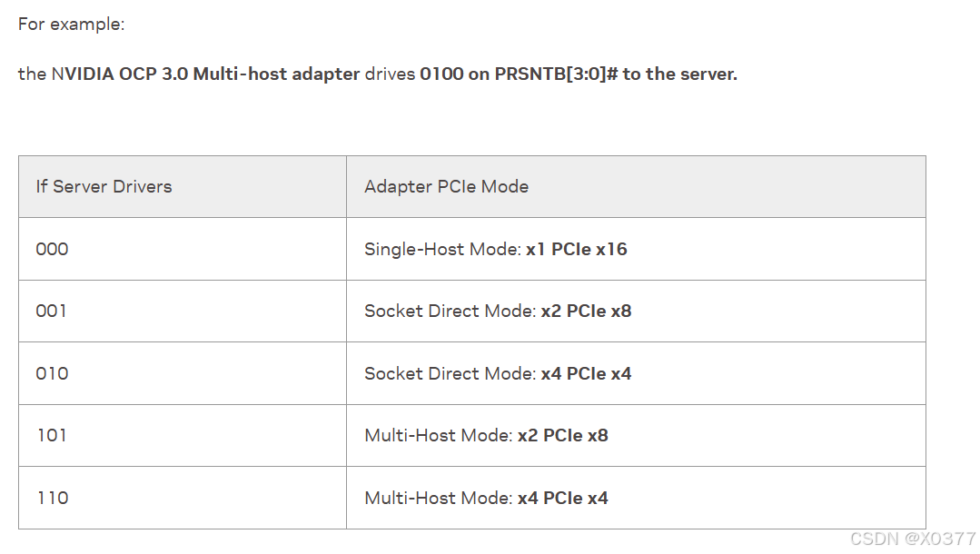Image resolution: width=980 pixels, height=554 pixels.
Task: Click 'Socket Direct Mode: x2 PCIe x8' cell
Action: click(637, 311)
